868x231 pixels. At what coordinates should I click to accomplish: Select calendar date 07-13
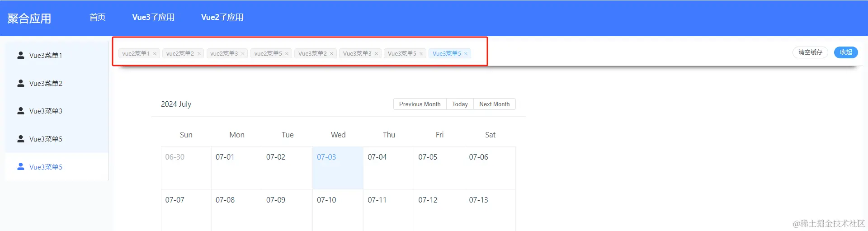pos(490,210)
